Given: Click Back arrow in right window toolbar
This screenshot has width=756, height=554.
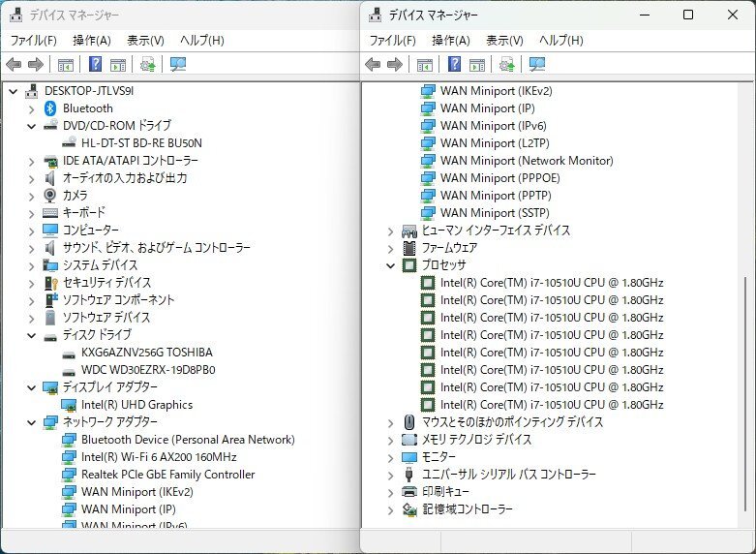Looking at the screenshot, I should (374, 64).
